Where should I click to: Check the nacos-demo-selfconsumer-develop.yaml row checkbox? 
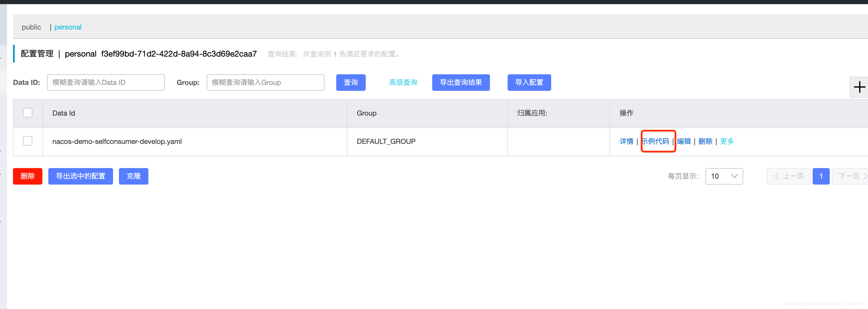coord(28,141)
